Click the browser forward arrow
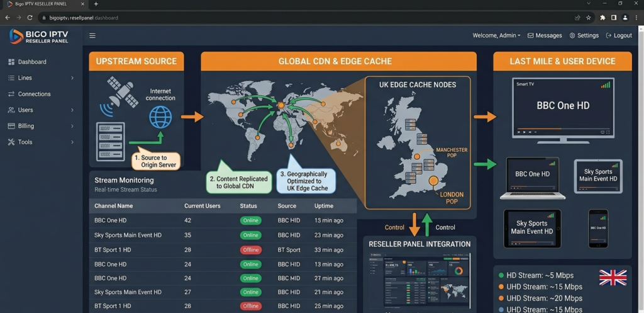The width and height of the screenshot is (644, 313). (18, 18)
